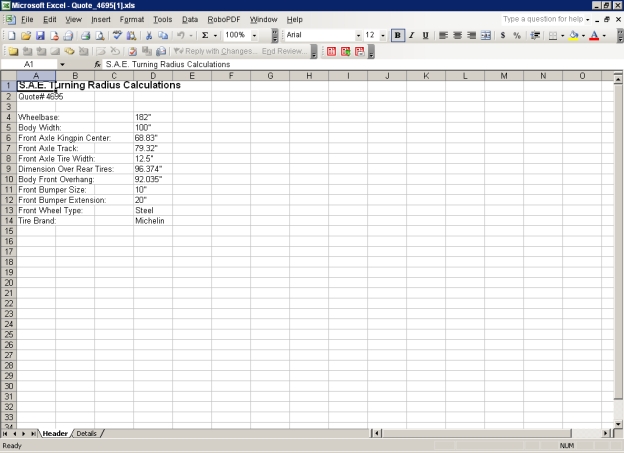Apply Percent Style formatting
The image size is (624, 453).
pyautogui.click(x=517, y=36)
